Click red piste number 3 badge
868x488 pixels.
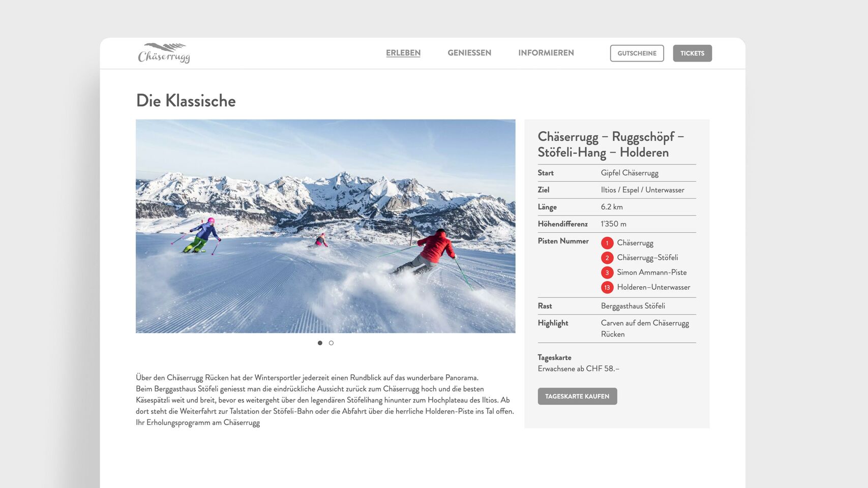(607, 272)
